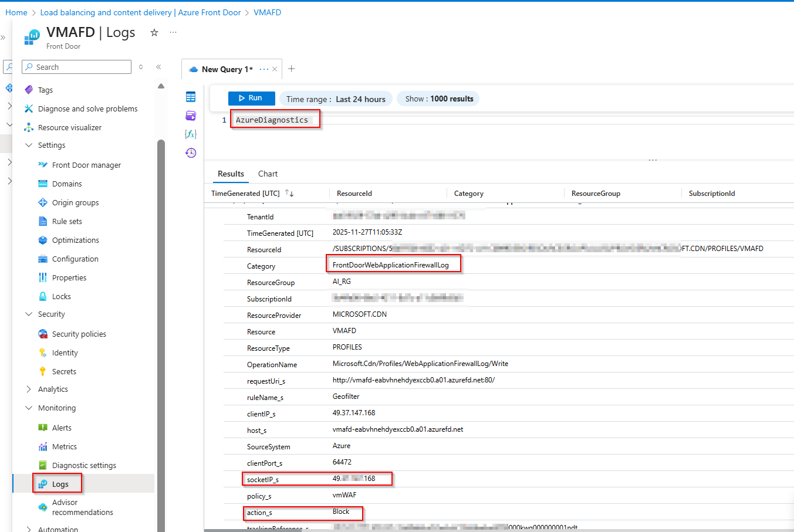Viewport: 794px width, 532px height.
Task: Click the Origin groups icon
Action: (43, 202)
